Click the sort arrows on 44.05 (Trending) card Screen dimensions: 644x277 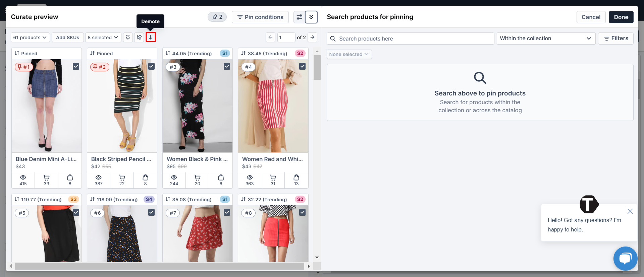tap(168, 53)
